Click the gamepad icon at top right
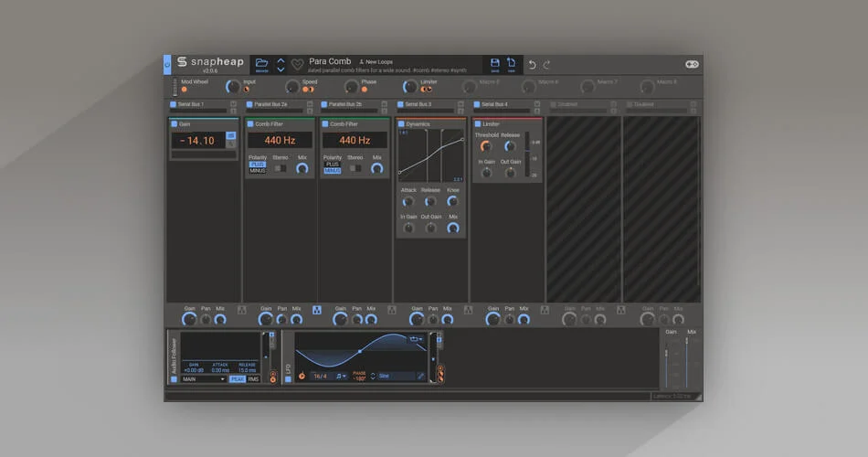 click(x=692, y=64)
